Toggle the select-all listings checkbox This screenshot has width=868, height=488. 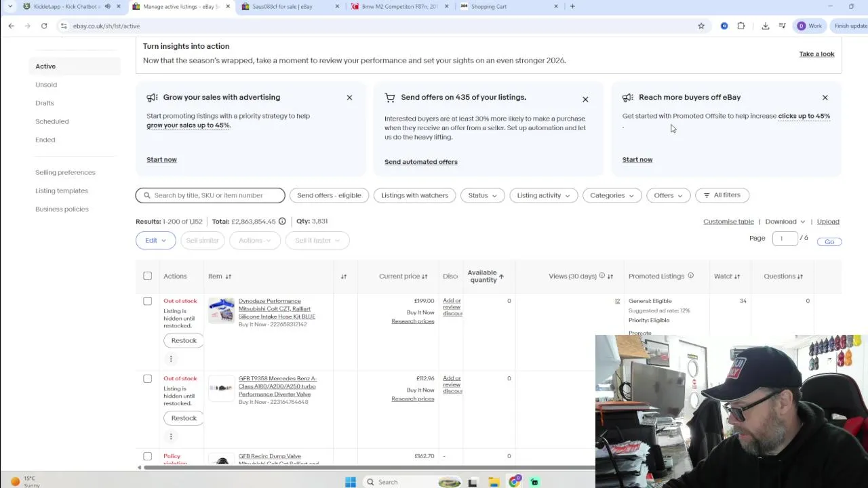pos(147,276)
